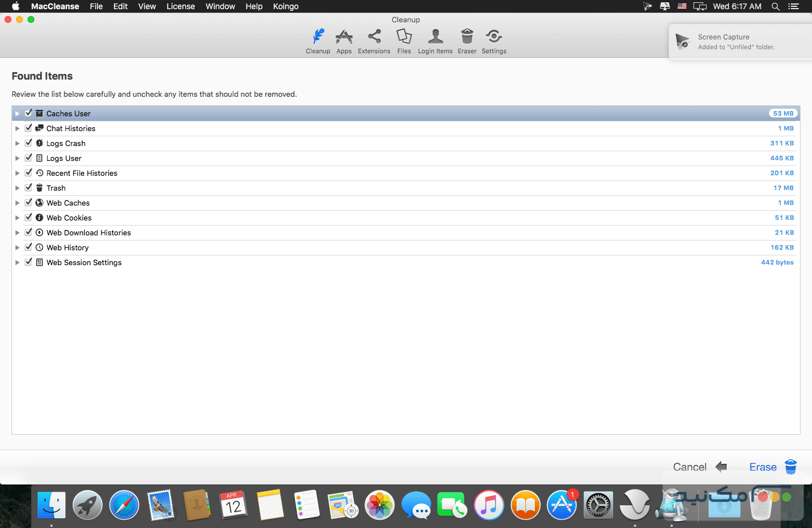Screen dimensions: 812x528
Task: Expand the Caches User row
Action: pyautogui.click(x=17, y=113)
